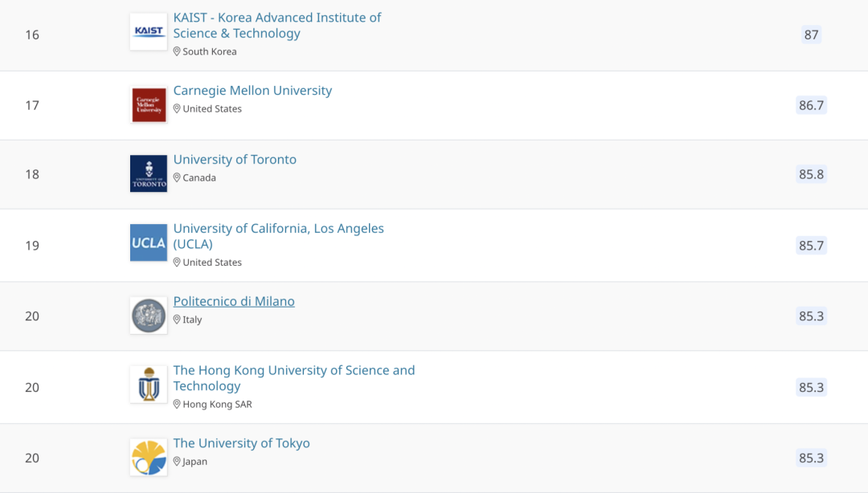868x493 pixels.
Task: Open the Politecnico di Milano link
Action: 234,302
